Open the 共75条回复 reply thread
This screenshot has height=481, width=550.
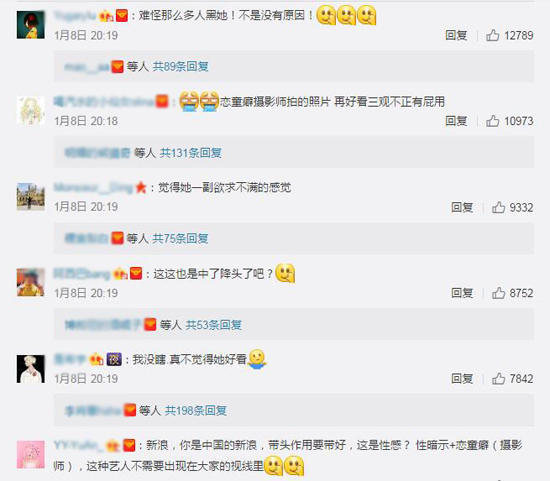point(180,239)
